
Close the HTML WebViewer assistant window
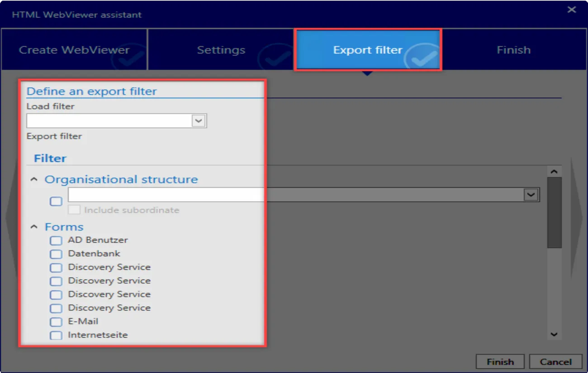[x=572, y=9]
